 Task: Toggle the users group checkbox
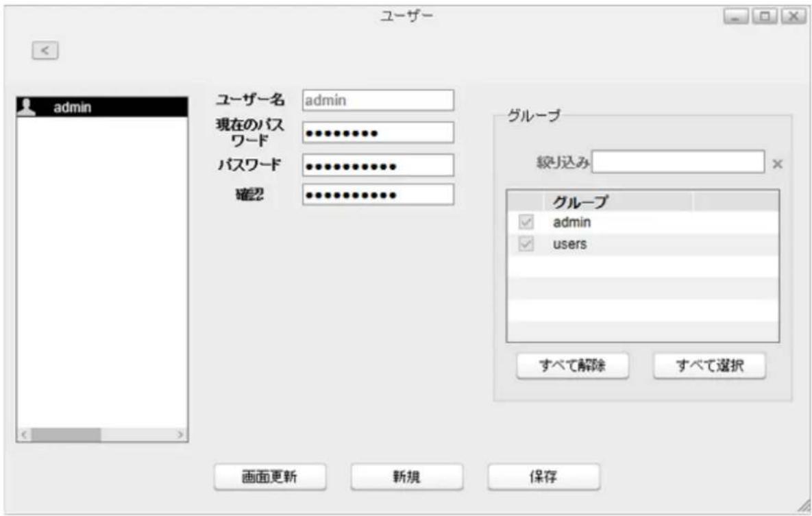(526, 243)
